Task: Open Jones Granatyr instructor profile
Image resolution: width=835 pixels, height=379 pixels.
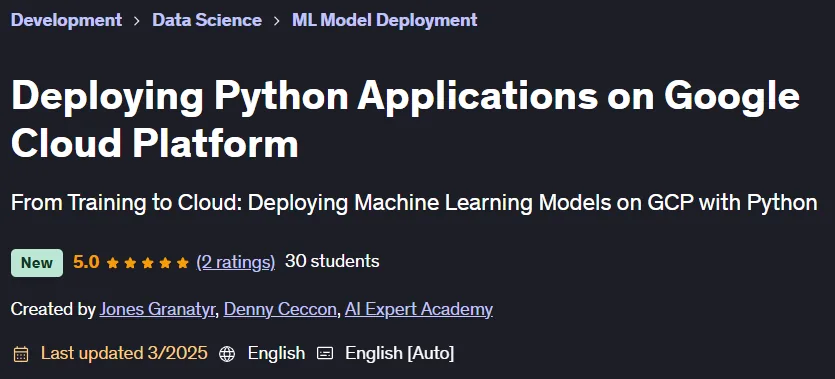Action: (157, 309)
